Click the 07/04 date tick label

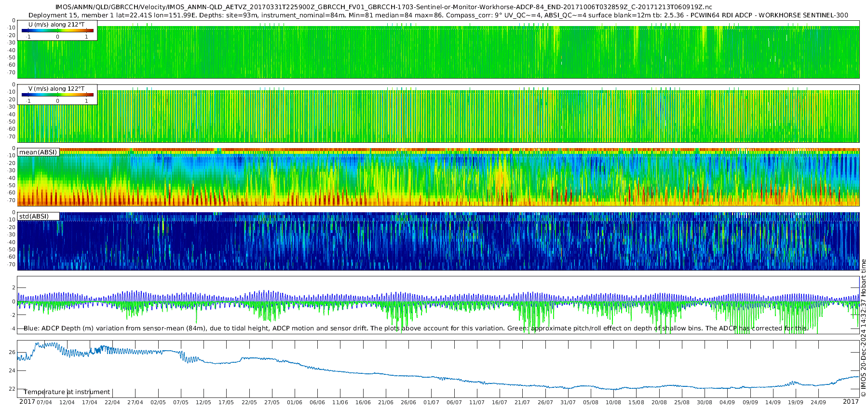click(44, 402)
